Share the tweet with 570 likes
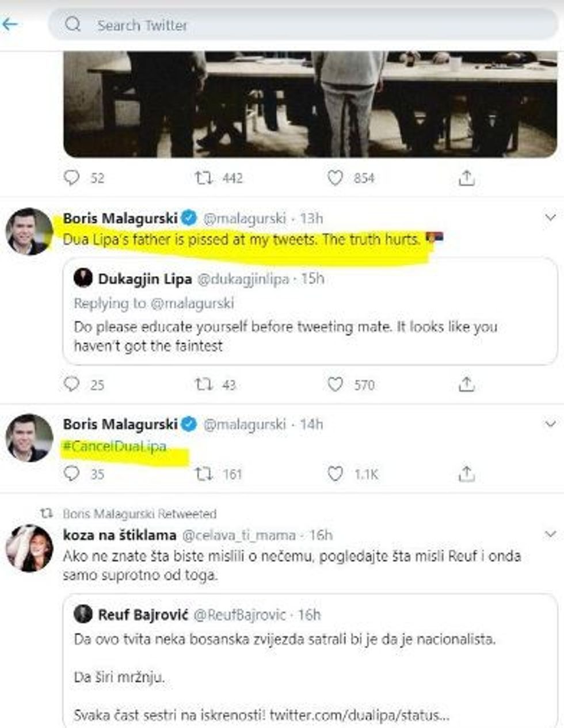 [466, 384]
